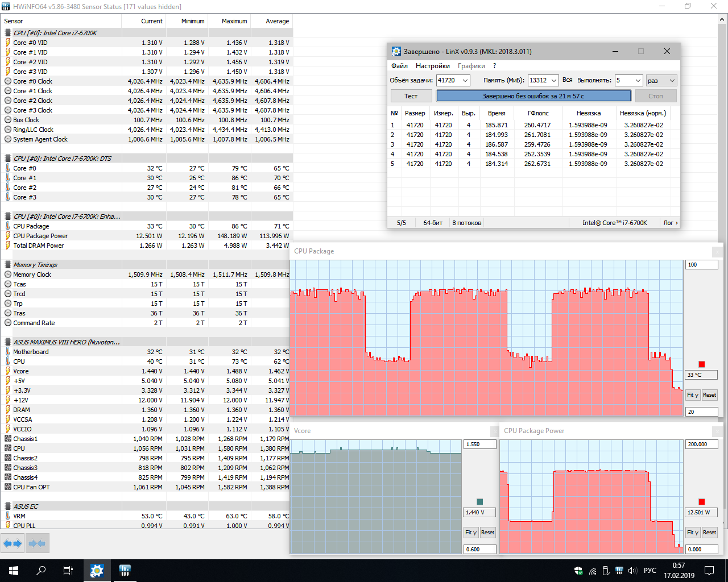Click the collapse-columns inward arrows button in HWiNFO
728x582 pixels.
(37, 543)
